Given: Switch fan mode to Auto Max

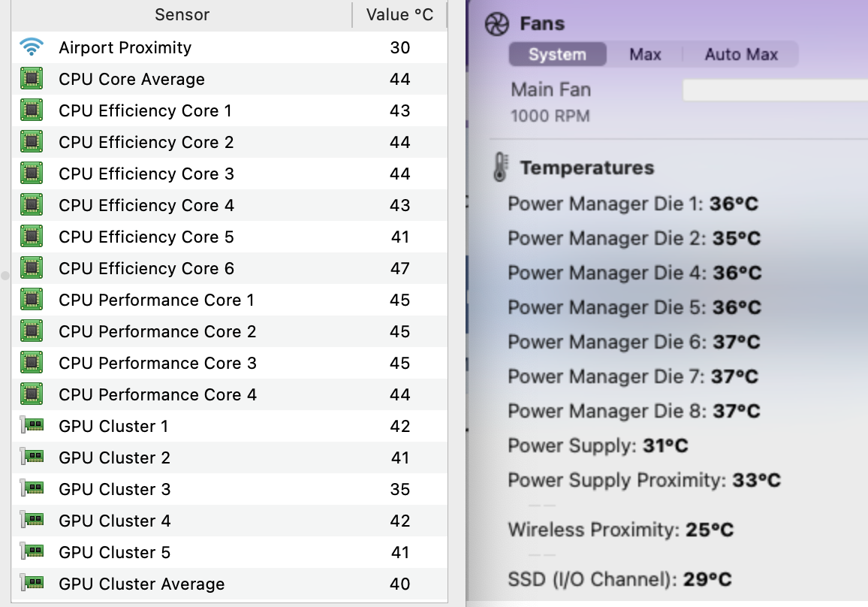Looking at the screenshot, I should 741,54.
